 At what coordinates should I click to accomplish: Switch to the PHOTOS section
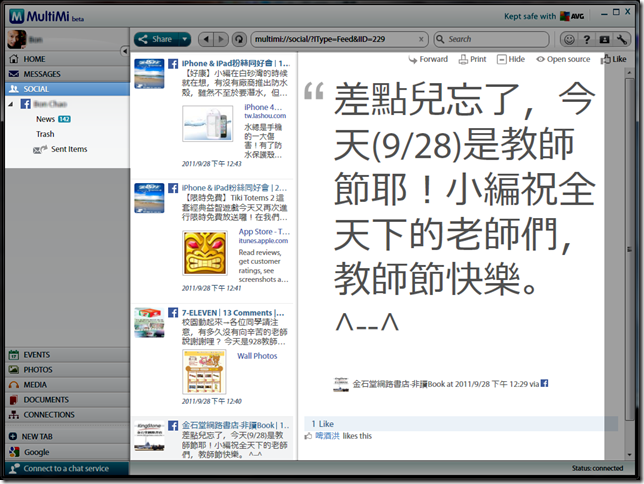(x=38, y=369)
